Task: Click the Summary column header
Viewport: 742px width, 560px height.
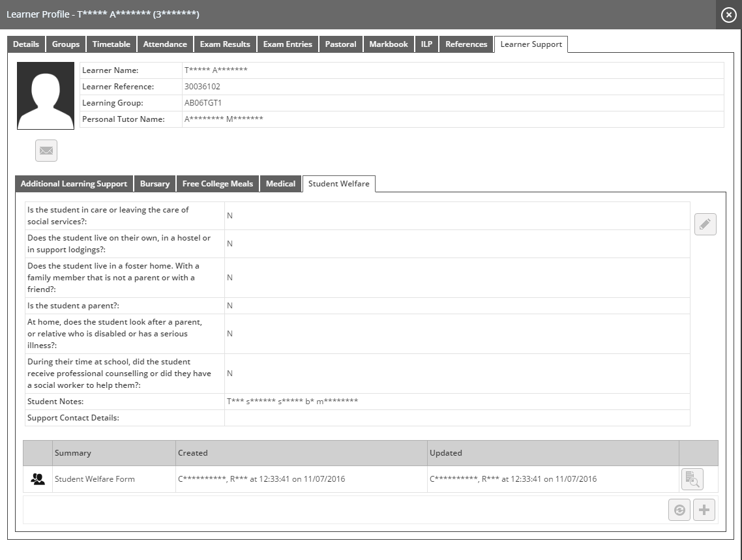Action: [73, 453]
